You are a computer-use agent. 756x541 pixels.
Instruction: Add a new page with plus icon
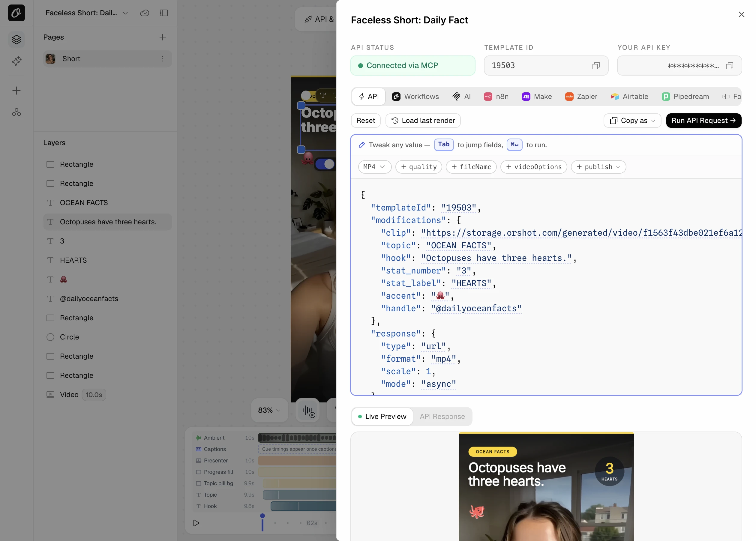point(162,37)
